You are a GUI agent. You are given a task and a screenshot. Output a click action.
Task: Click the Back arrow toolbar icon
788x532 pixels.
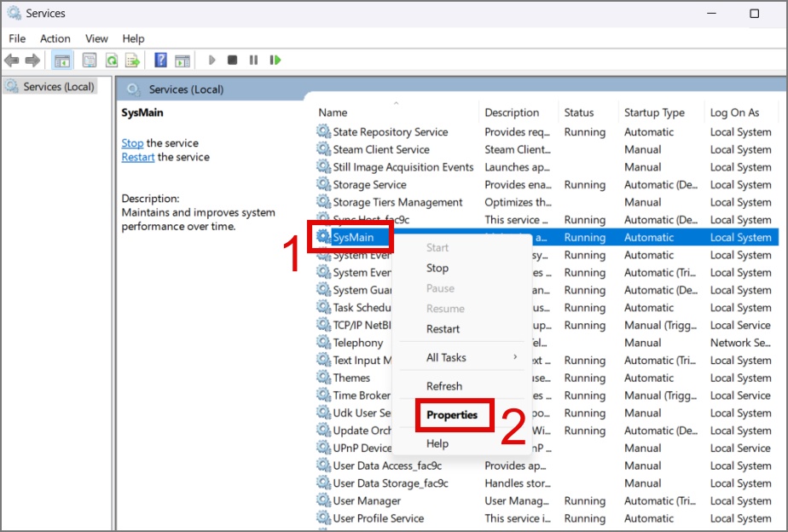click(x=12, y=61)
